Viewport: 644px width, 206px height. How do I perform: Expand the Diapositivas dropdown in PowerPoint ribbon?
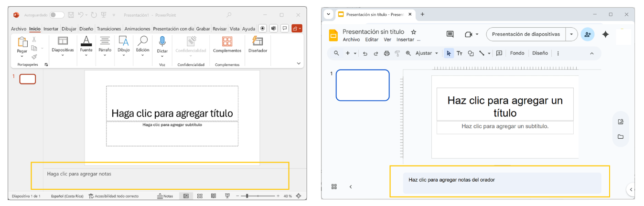pos(63,55)
